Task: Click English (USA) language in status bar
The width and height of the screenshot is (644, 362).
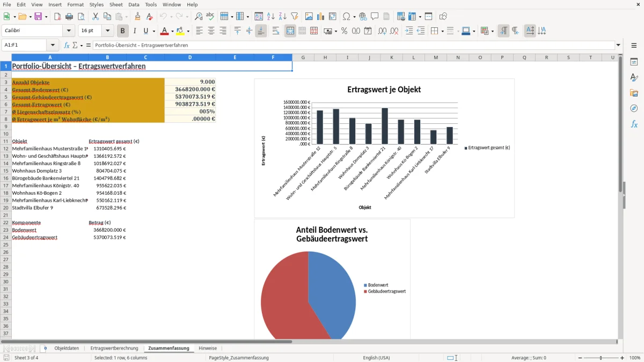Action: (x=376, y=358)
